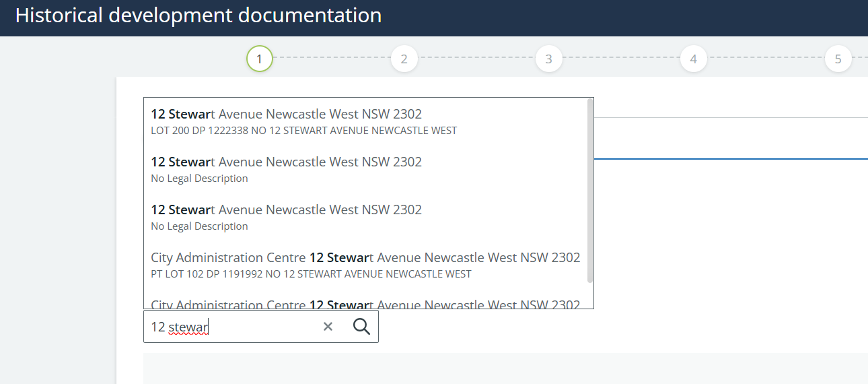Viewport: 868px width, 384px height.
Task: Click the suggestion list scrollbar thumb
Action: [x=590, y=189]
